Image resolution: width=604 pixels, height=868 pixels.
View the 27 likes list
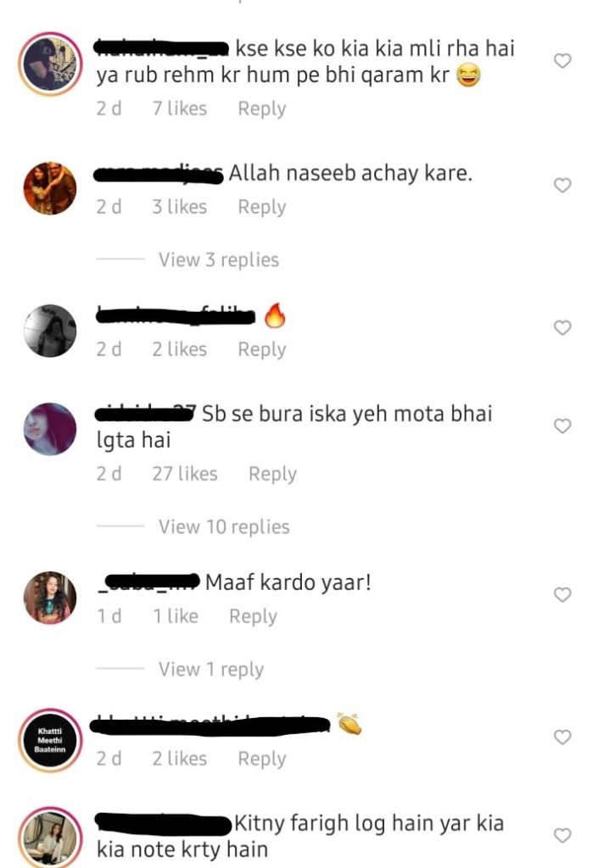[x=185, y=474]
